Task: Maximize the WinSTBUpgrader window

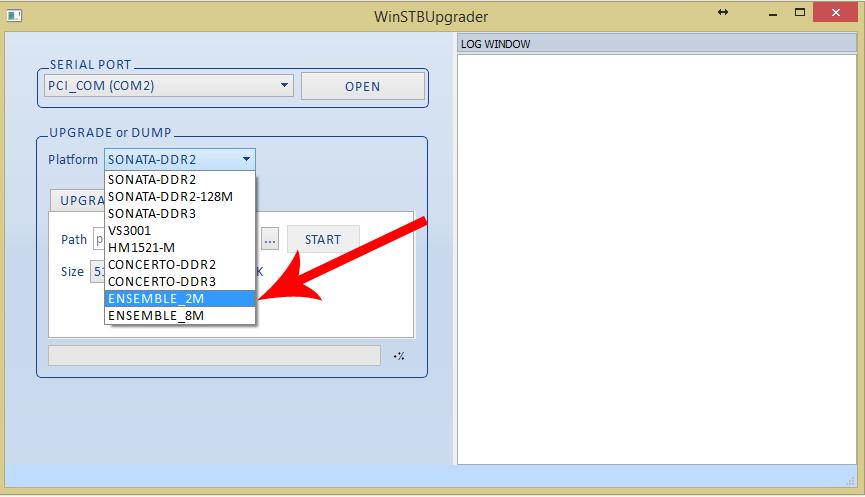Action: click(x=800, y=12)
